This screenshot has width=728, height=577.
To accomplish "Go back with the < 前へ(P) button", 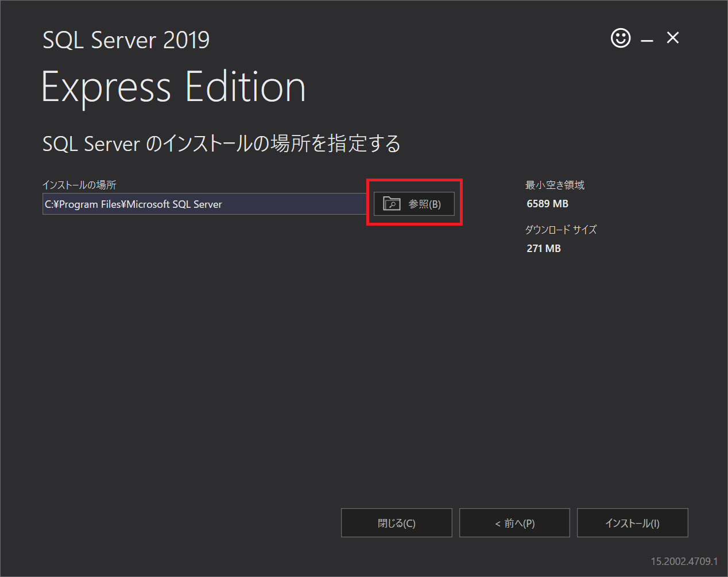I will coord(514,523).
